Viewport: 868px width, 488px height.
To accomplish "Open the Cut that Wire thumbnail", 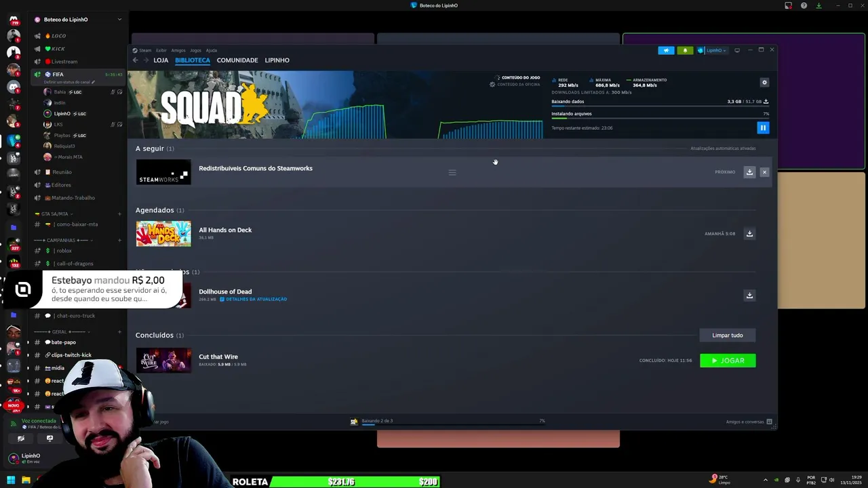I will [163, 361].
